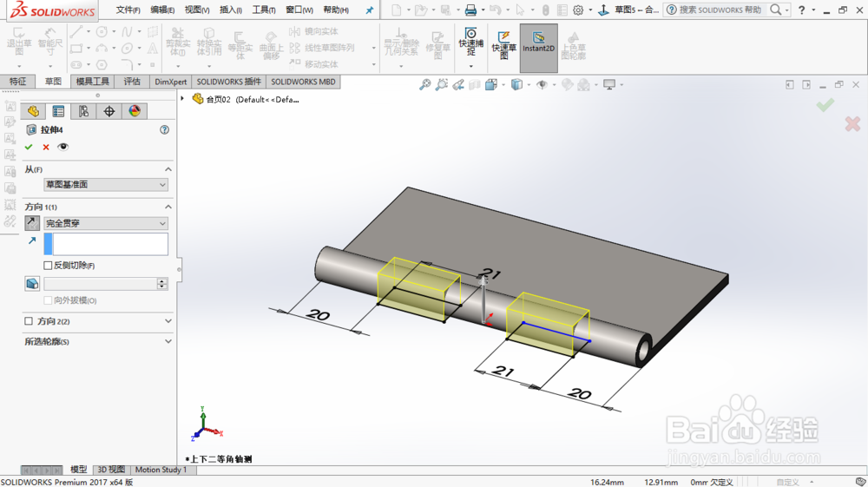The height and width of the screenshot is (487, 868).
Task: Click the Zoom to Fit icon
Action: pos(424,85)
